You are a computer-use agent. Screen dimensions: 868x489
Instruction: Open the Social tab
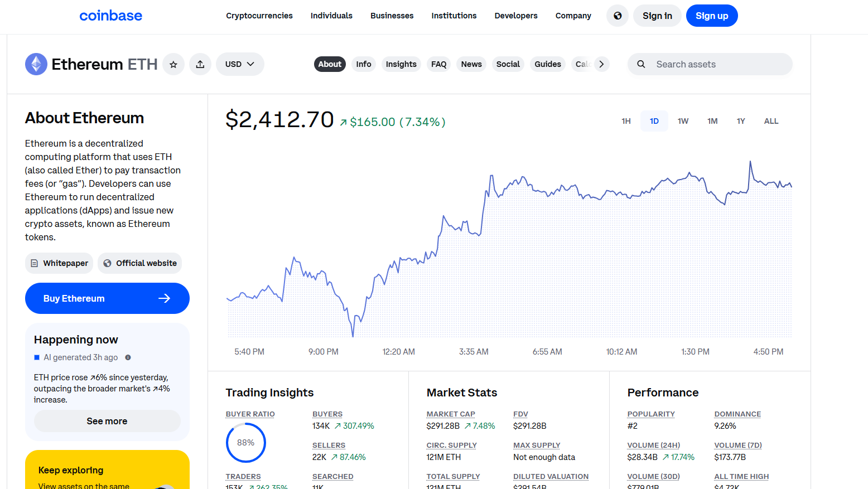[508, 64]
